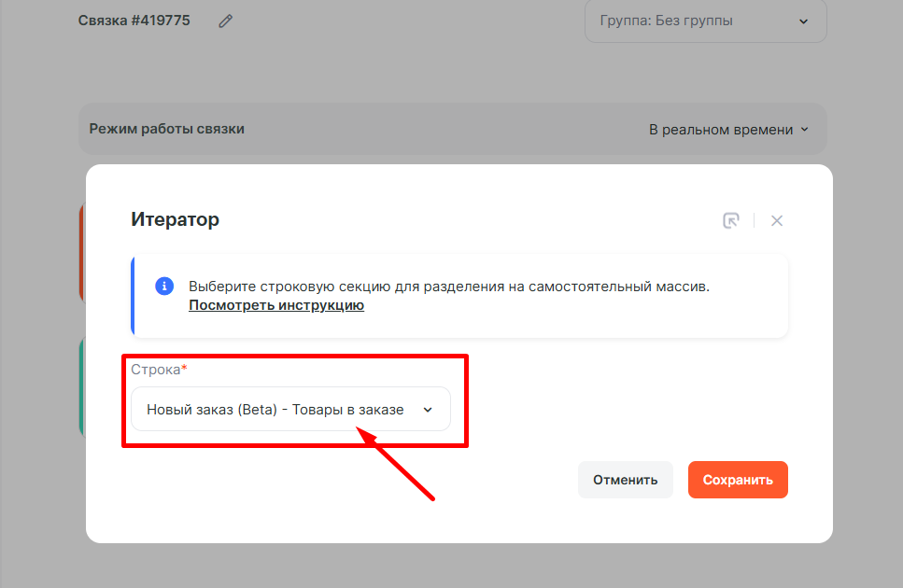The width and height of the screenshot is (903, 588).
Task: Click the Связка #419775 title
Action: pyautogui.click(x=134, y=20)
